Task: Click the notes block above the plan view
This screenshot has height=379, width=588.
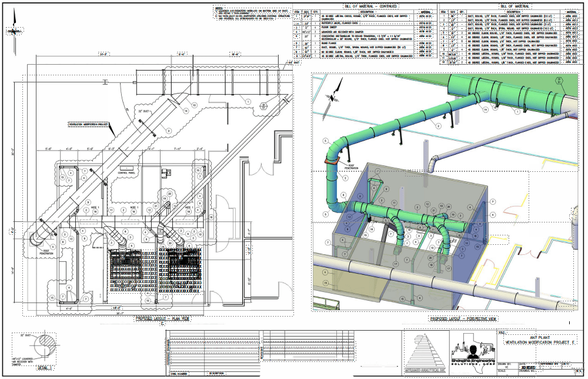Action: tap(252, 12)
